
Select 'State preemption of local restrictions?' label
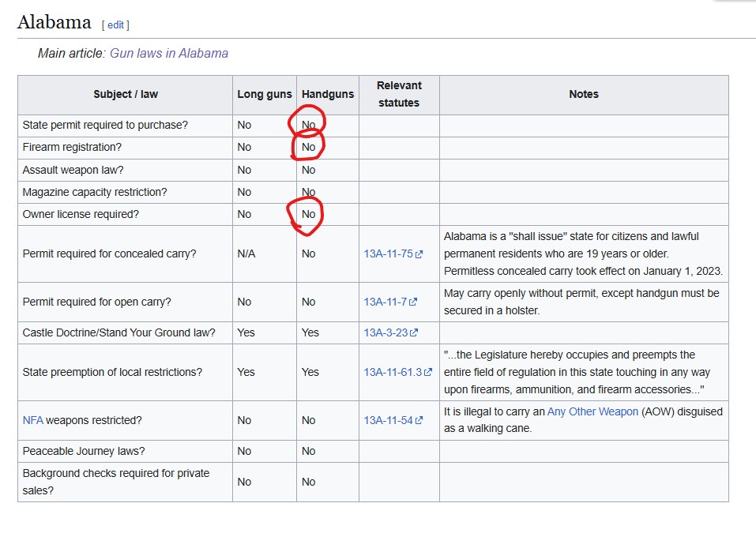click(112, 373)
